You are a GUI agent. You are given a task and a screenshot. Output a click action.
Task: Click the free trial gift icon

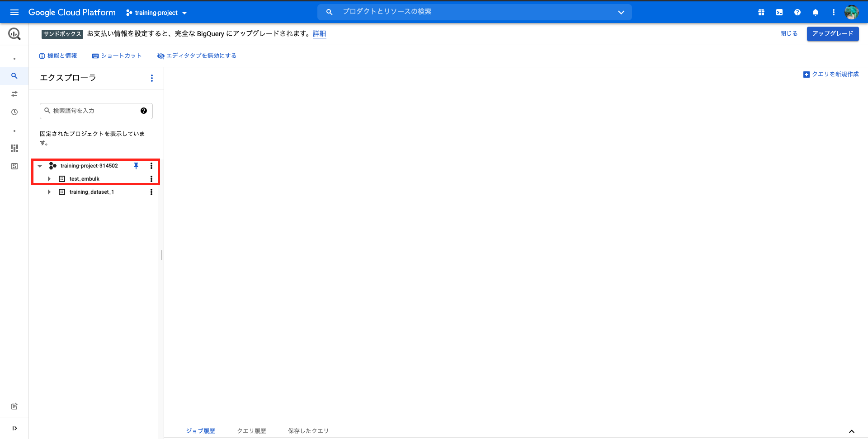click(x=761, y=12)
